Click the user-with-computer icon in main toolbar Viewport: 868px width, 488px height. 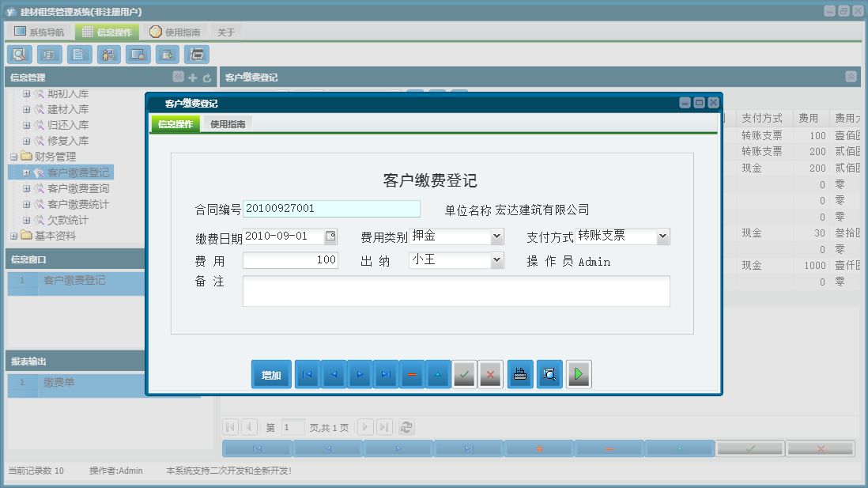tap(108, 55)
